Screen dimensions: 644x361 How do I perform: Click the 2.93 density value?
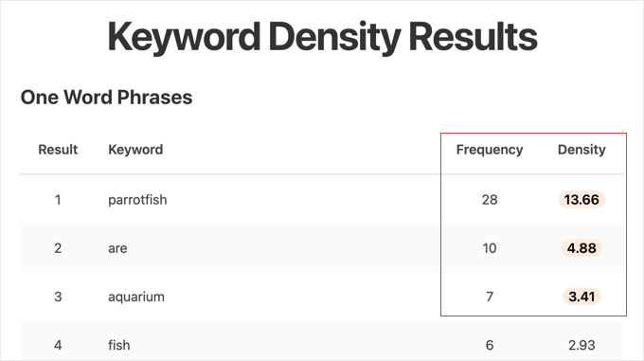point(581,345)
